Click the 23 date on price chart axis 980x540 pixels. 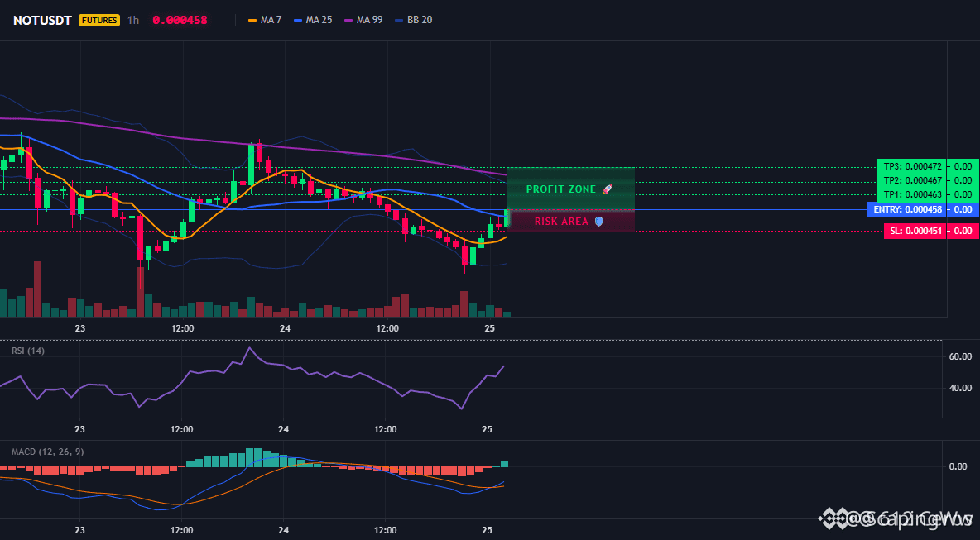[x=80, y=328]
